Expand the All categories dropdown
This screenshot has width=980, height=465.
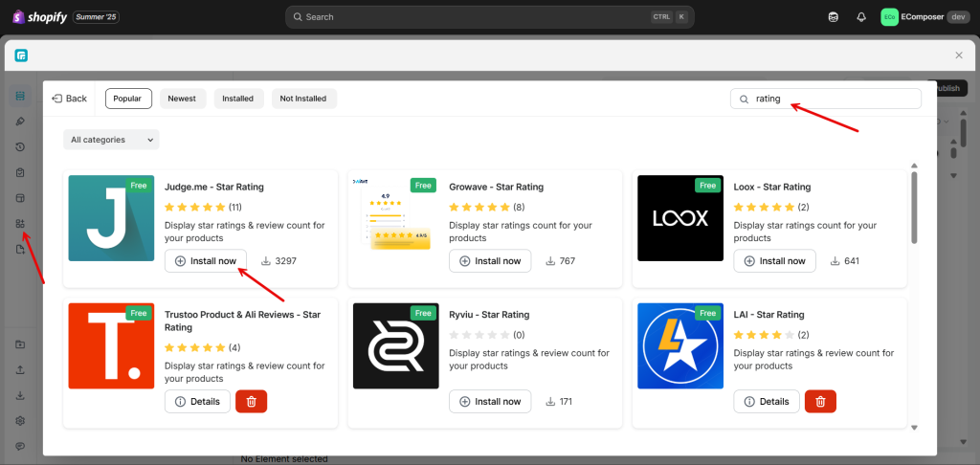tap(111, 140)
